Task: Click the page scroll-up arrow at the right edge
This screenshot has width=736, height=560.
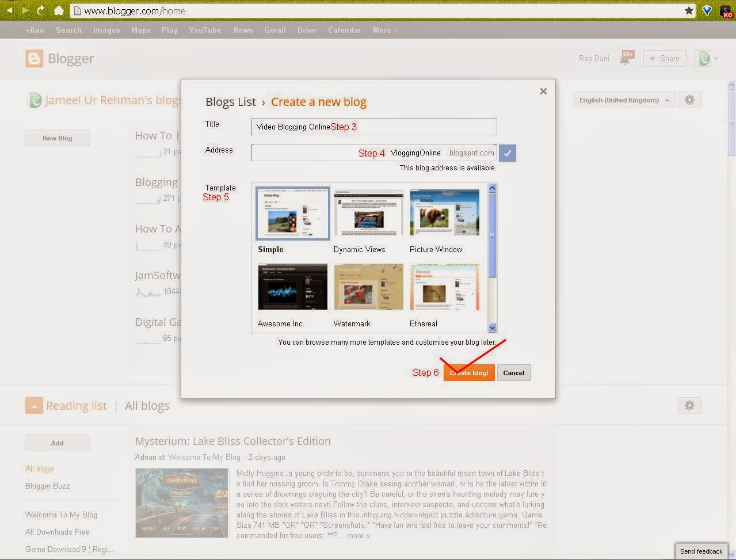Action: coord(731,85)
